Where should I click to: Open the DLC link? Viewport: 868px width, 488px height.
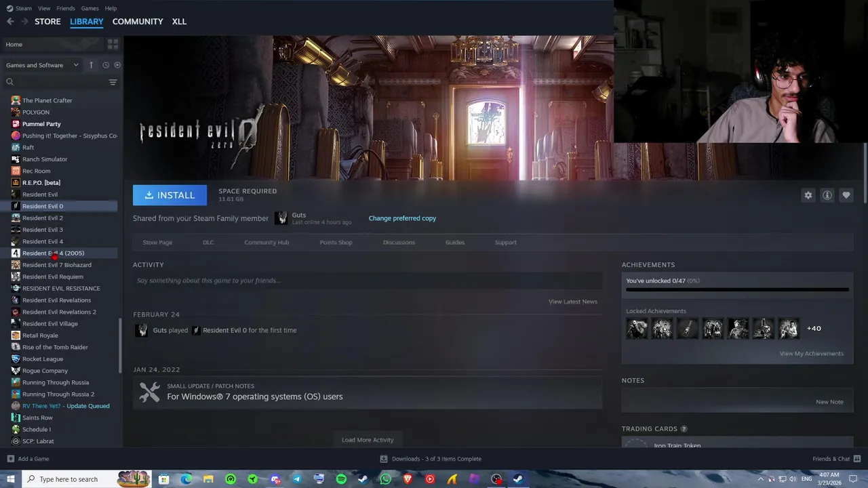208,242
